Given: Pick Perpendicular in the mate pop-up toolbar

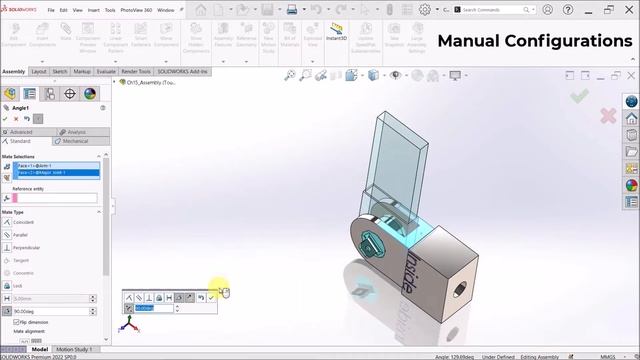Looking at the screenshot, I should click(149, 298).
